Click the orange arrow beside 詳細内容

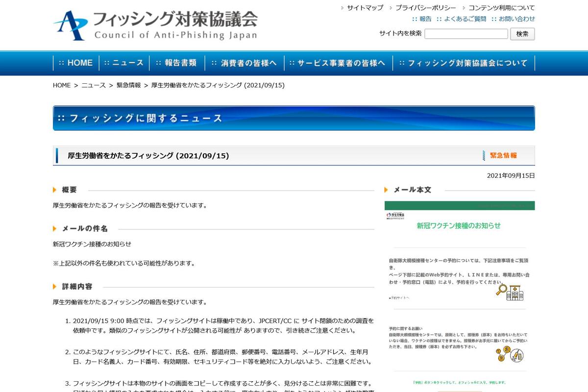click(x=55, y=286)
